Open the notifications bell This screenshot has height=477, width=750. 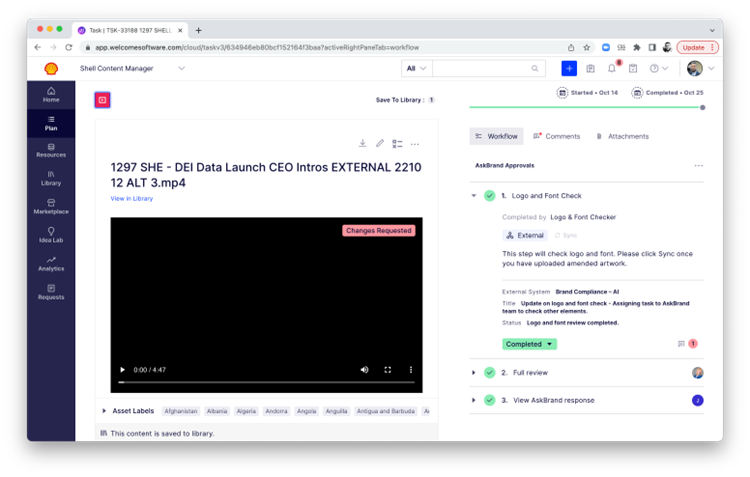612,68
